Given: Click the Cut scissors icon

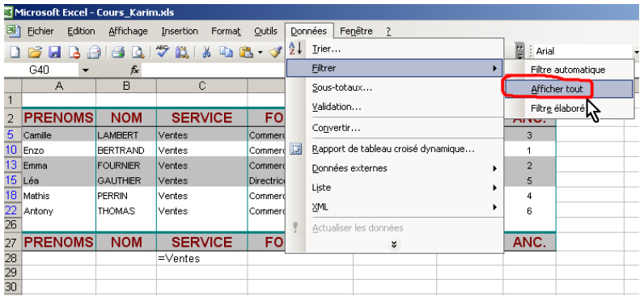Looking at the screenshot, I should pos(206,52).
